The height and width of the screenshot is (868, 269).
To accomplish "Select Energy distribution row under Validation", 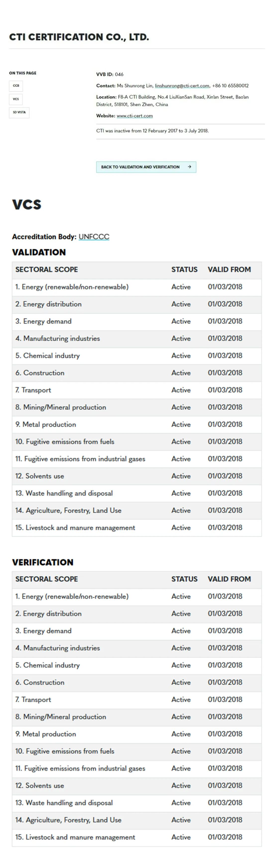I will [48, 304].
